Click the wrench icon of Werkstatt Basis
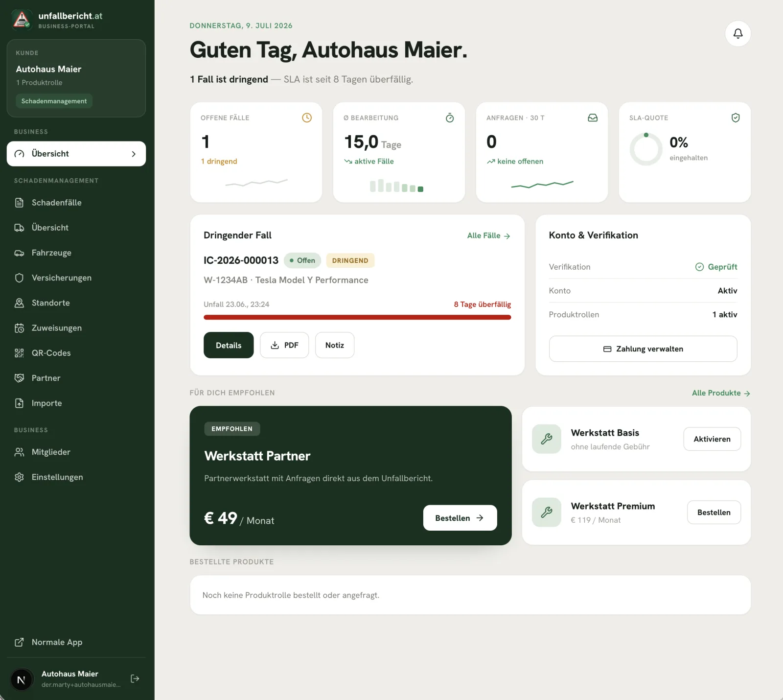The width and height of the screenshot is (783, 700). coord(547,439)
